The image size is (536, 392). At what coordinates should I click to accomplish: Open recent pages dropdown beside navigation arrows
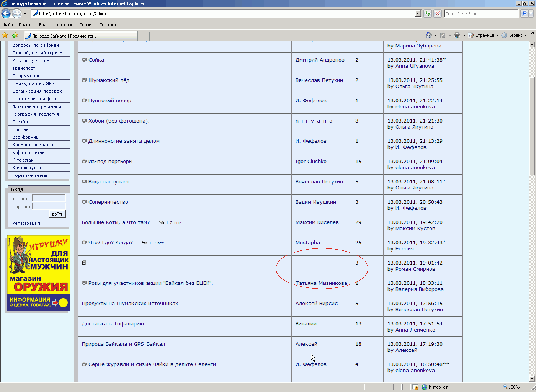coord(25,14)
